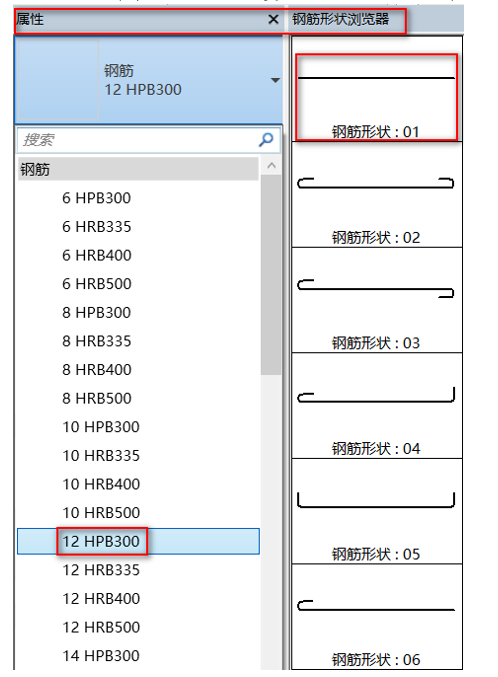Viewport: 498px width, 677px height.
Task: Select 14 HPB300 rebar type
Action: pyautogui.click(x=101, y=655)
